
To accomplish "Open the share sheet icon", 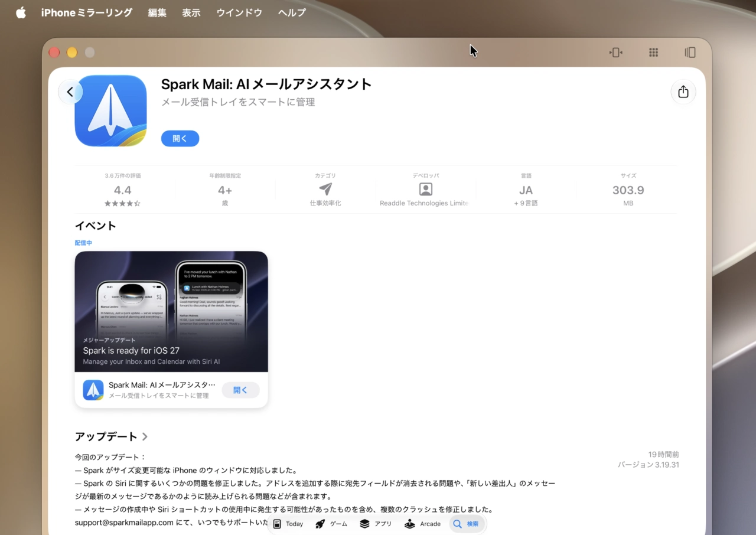I will 683,92.
